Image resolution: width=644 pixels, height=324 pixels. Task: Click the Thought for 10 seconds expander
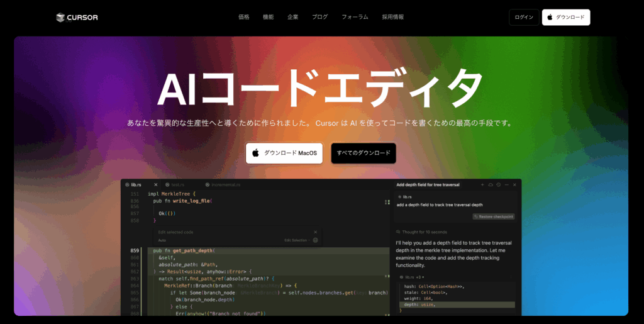click(421, 232)
